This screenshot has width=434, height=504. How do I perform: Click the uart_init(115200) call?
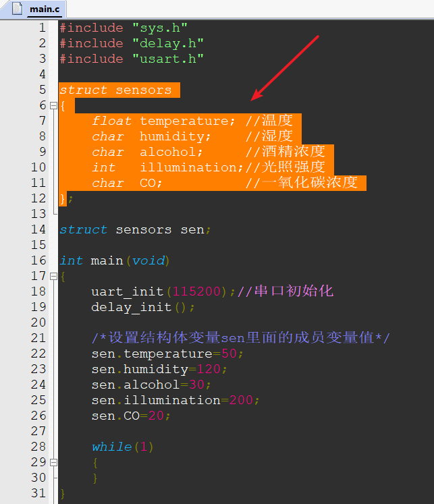pyautogui.click(x=163, y=291)
